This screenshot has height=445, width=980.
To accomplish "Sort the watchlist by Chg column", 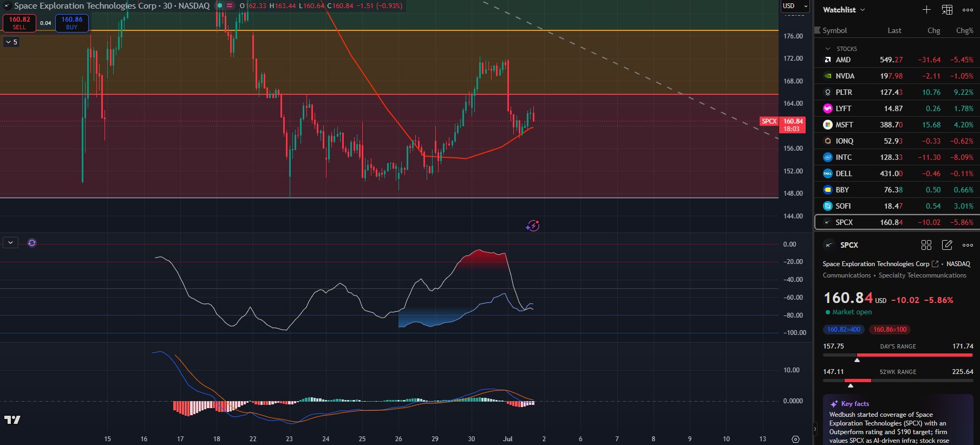I will pyautogui.click(x=933, y=30).
